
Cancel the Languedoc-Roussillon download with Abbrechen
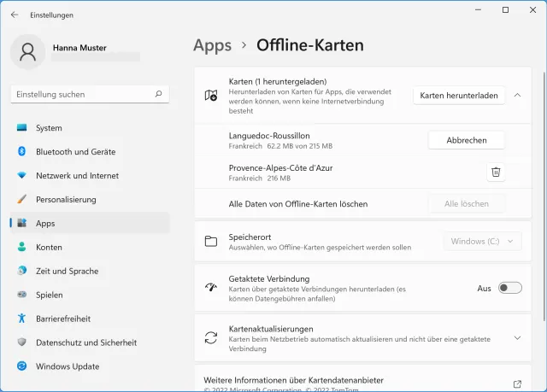pyautogui.click(x=466, y=140)
